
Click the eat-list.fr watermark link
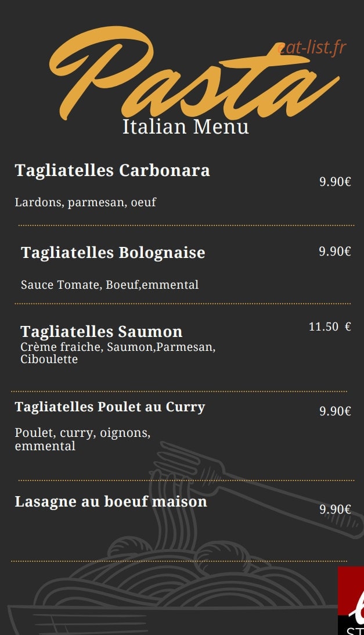[x=312, y=48]
